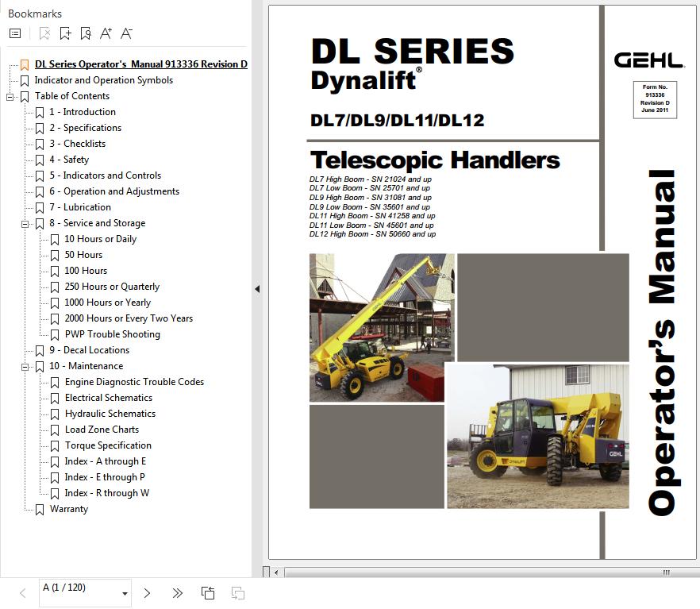Image resolution: width=700 pixels, height=609 pixels.
Task: Open 3 - Checklists bookmark
Action: [78, 144]
